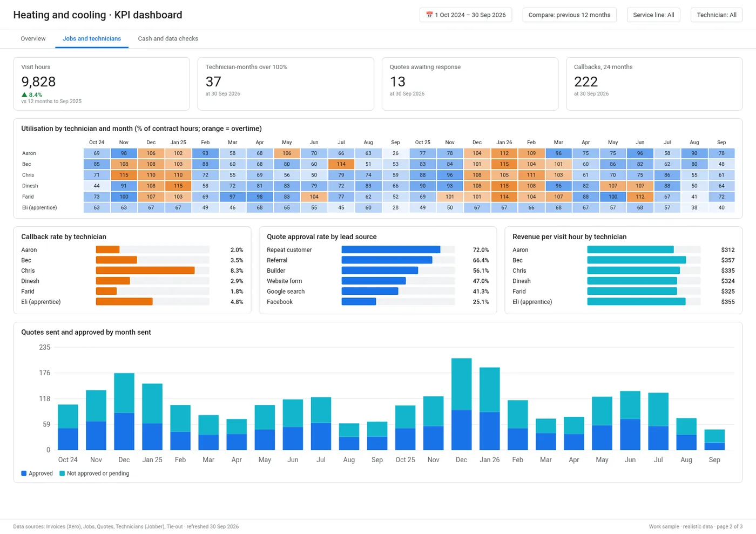Click the calendar icon in the date range filter
The height and width of the screenshot is (534, 756).
click(x=429, y=15)
